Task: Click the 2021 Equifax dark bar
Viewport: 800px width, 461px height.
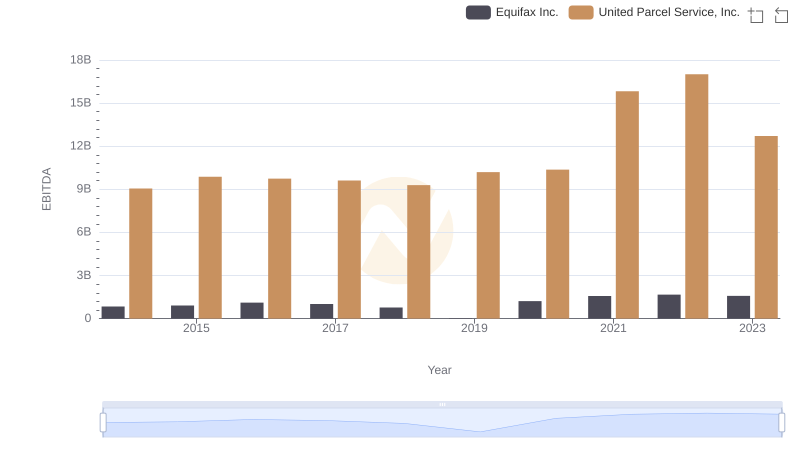Action: pyautogui.click(x=599, y=307)
